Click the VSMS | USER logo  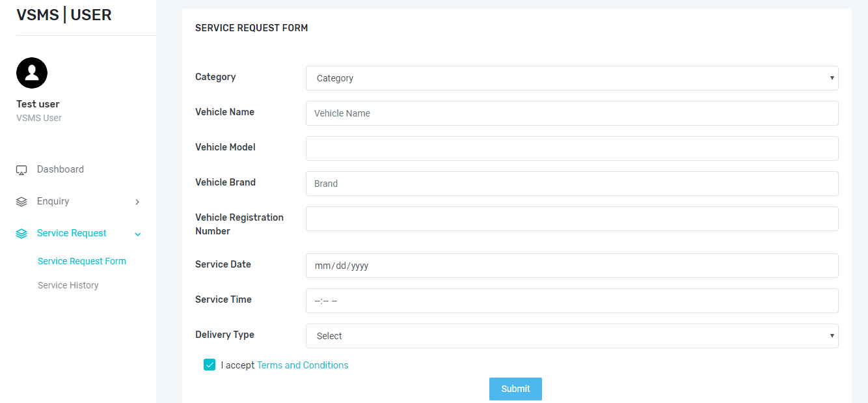[64, 14]
